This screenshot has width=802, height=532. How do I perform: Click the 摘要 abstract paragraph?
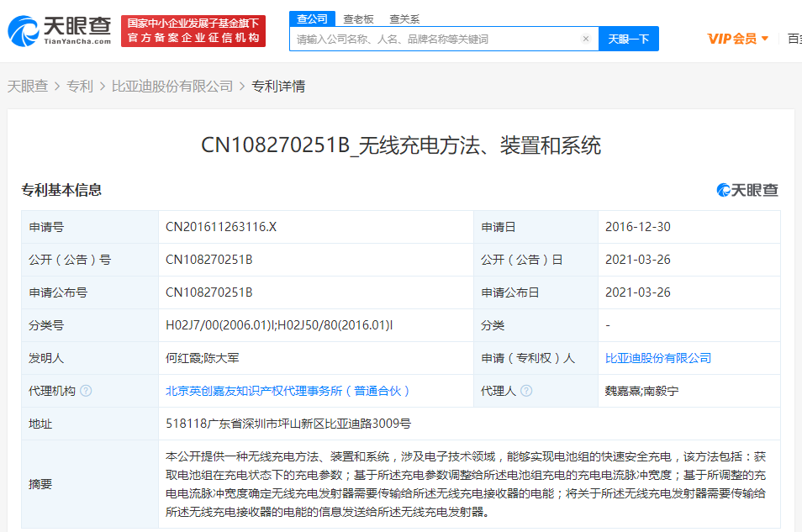(466, 484)
